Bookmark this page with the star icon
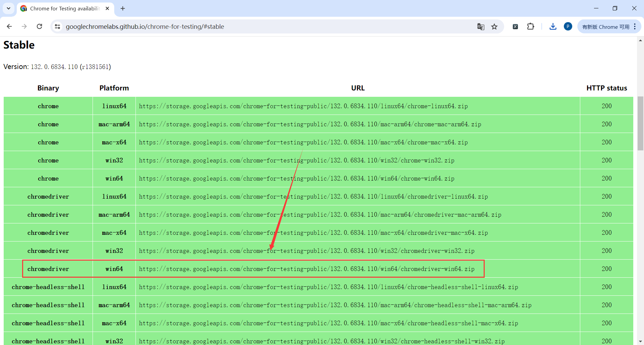 pos(494,26)
